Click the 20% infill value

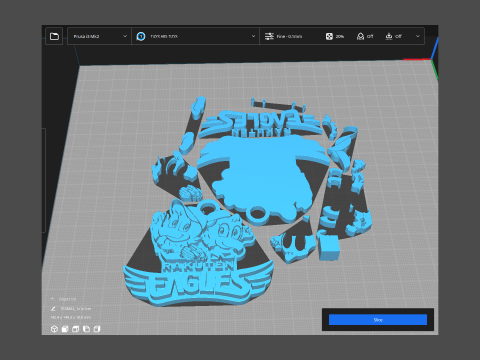340,36
